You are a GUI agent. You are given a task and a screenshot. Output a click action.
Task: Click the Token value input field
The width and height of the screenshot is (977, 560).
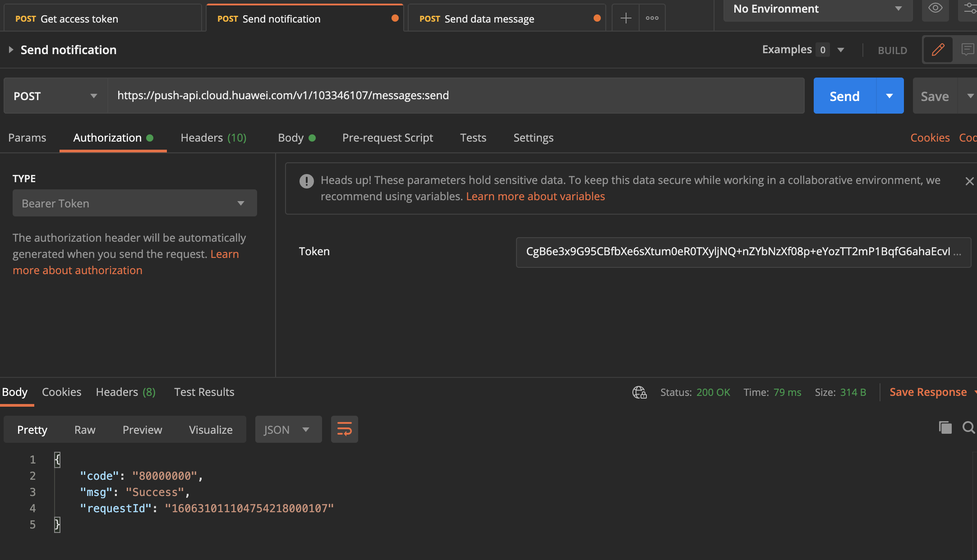pos(743,252)
